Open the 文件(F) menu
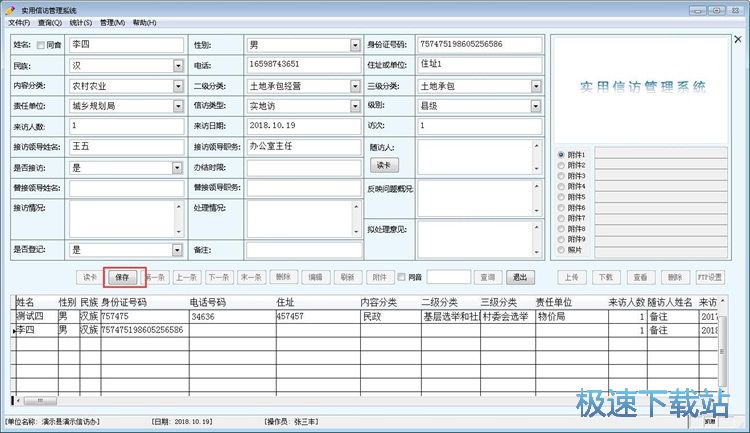The height and width of the screenshot is (433, 750). (19, 22)
